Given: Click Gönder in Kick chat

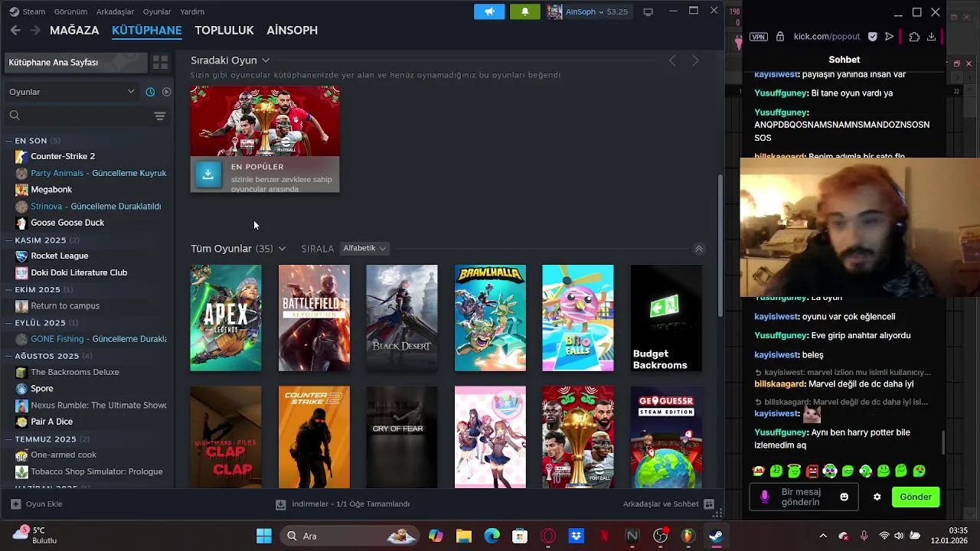Looking at the screenshot, I should [x=916, y=497].
